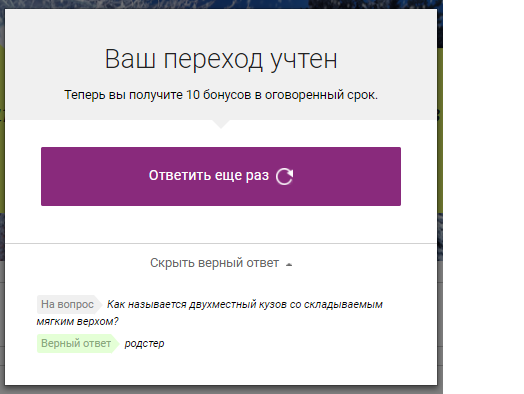Select the 'Ваш переход учтен' heading

pyautogui.click(x=221, y=59)
